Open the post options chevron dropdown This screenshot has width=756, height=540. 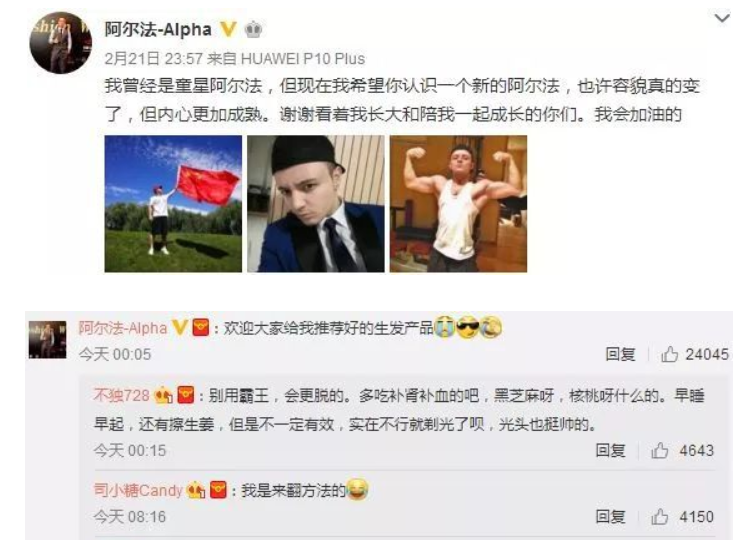tap(722, 18)
